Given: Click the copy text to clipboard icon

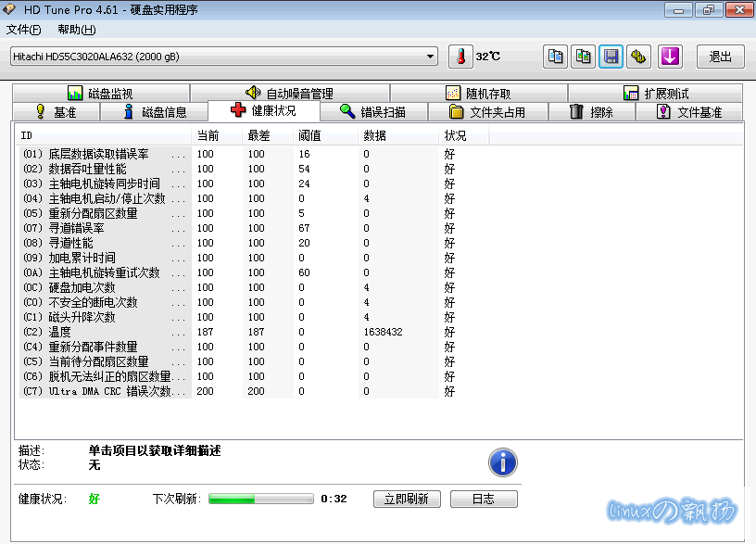Looking at the screenshot, I should [555, 57].
